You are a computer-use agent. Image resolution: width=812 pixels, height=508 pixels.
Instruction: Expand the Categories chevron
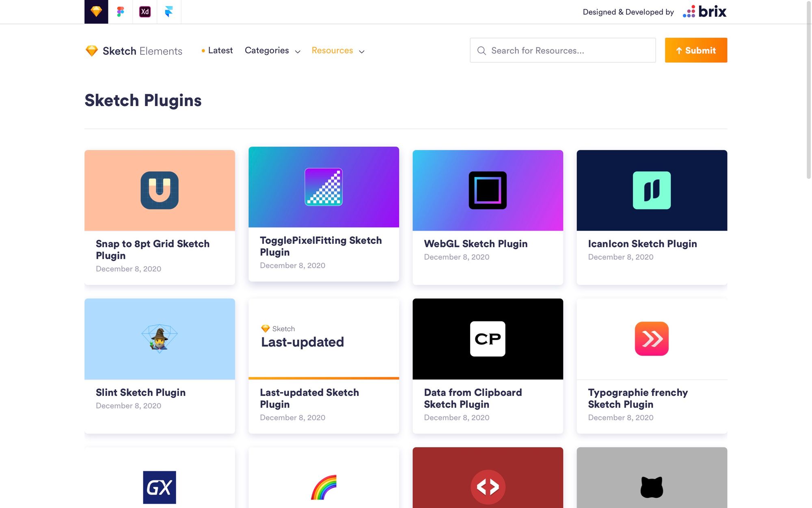298,52
